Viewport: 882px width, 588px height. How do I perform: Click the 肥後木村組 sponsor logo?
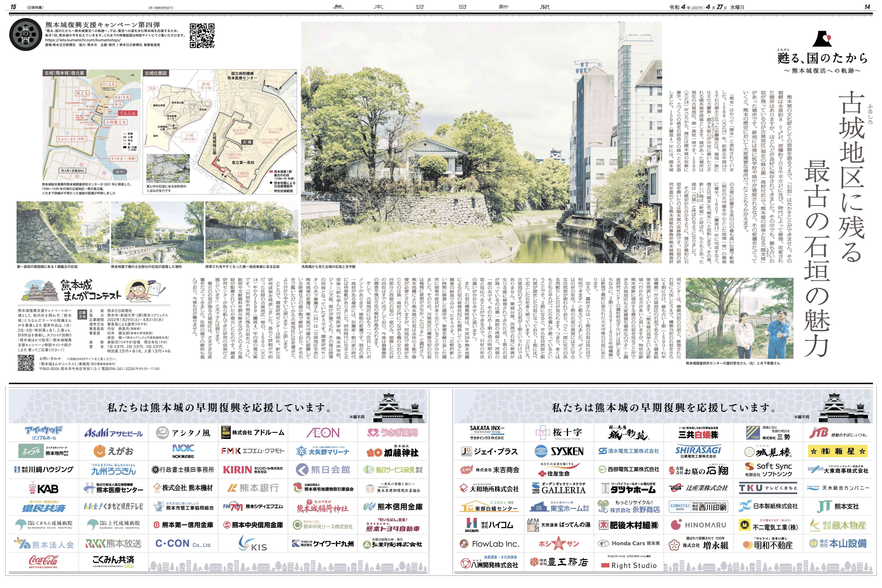pos(628,525)
